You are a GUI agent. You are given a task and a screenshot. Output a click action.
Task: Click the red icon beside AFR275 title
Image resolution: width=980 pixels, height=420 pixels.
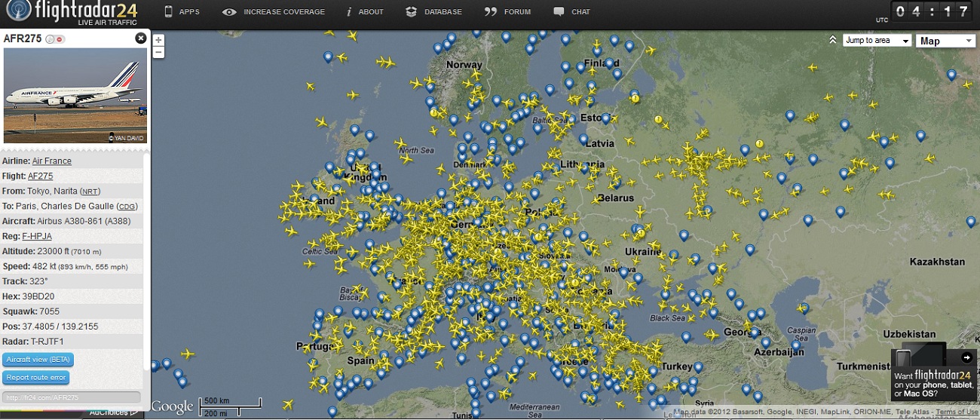60,39
